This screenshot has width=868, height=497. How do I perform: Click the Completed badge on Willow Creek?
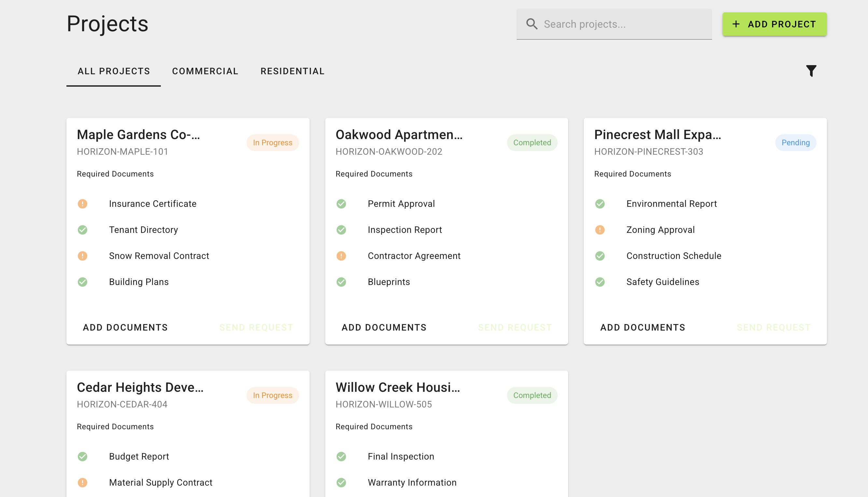tap(532, 395)
